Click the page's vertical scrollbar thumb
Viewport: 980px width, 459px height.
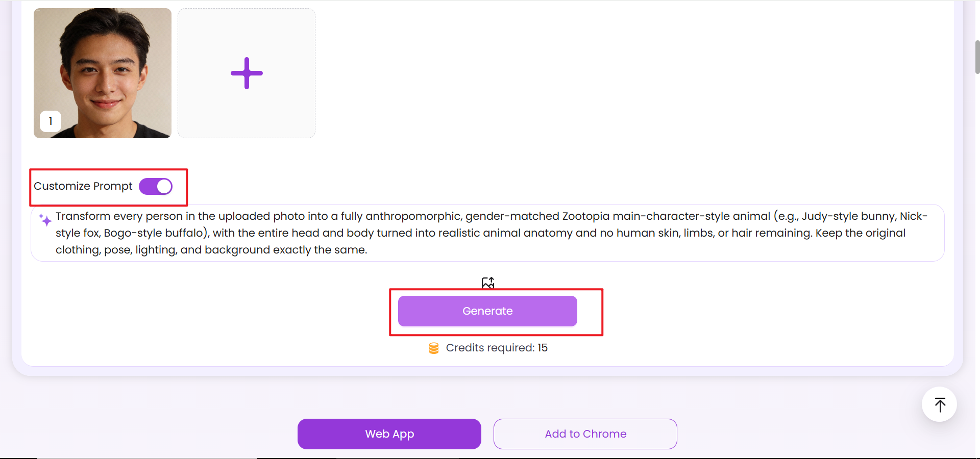[x=977, y=57]
